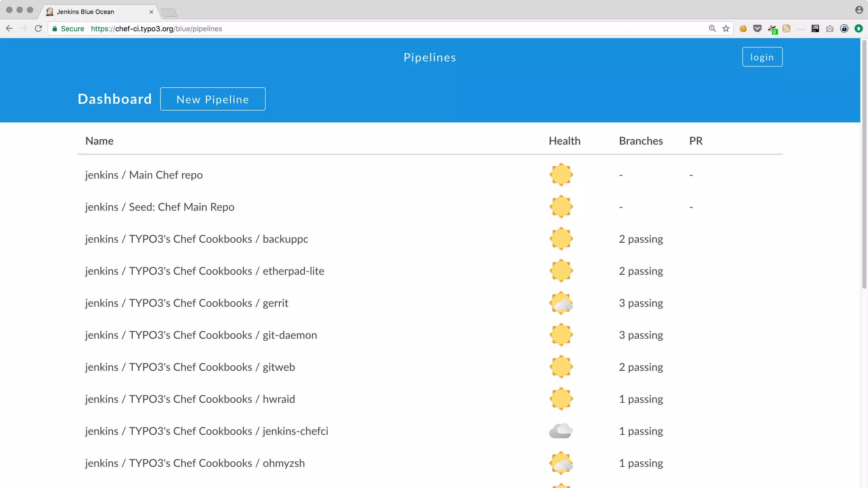The image size is (868, 488).
Task: Click the cloudy health icon for jenkins-chefci
Action: click(x=561, y=431)
